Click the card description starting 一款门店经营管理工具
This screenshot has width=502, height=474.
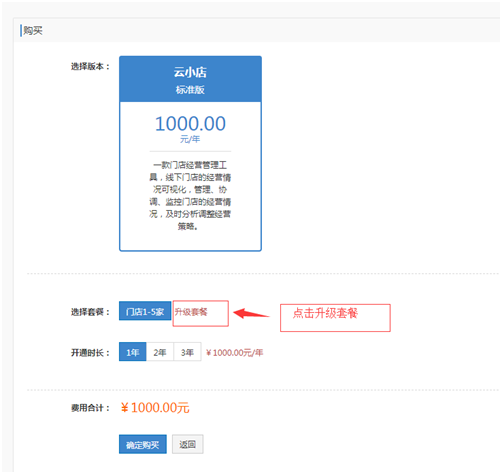point(190,196)
